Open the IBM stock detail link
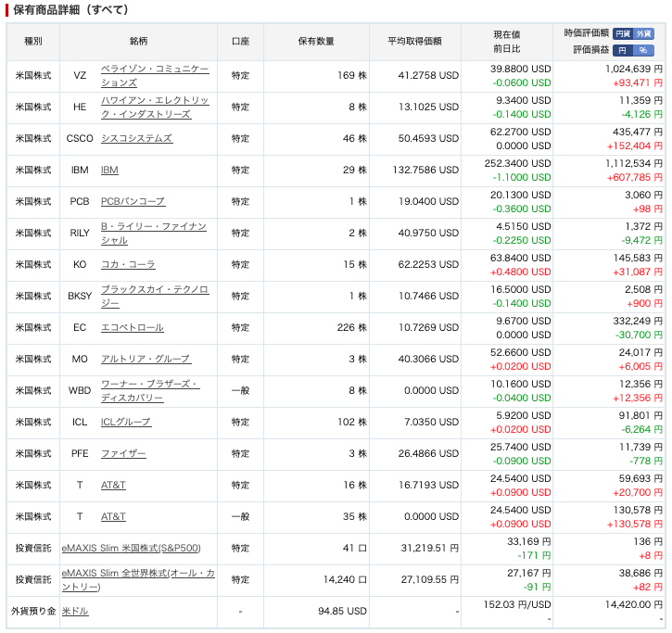This screenshot has width=672, height=633. click(x=109, y=171)
